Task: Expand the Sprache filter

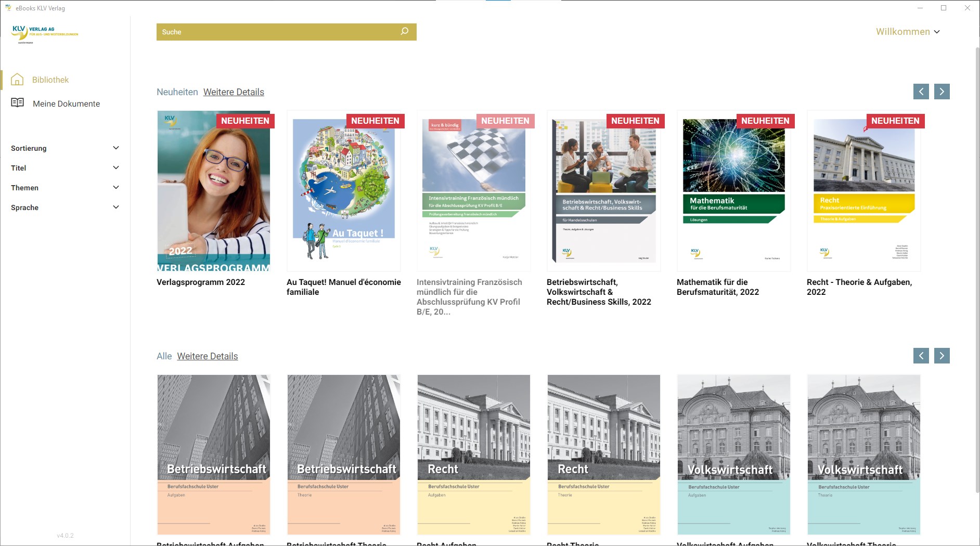Action: [65, 207]
